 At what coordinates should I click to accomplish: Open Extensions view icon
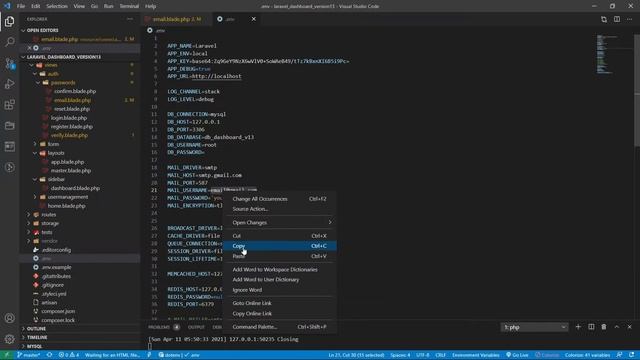9,105
